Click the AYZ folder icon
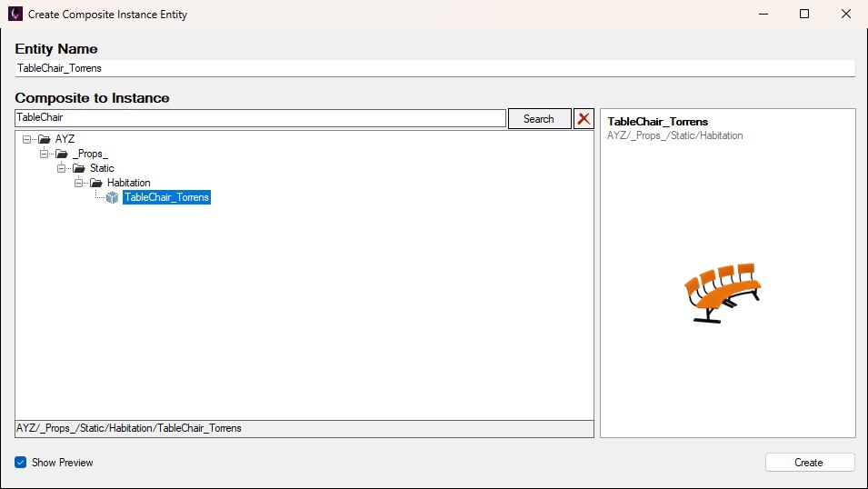 (44, 139)
